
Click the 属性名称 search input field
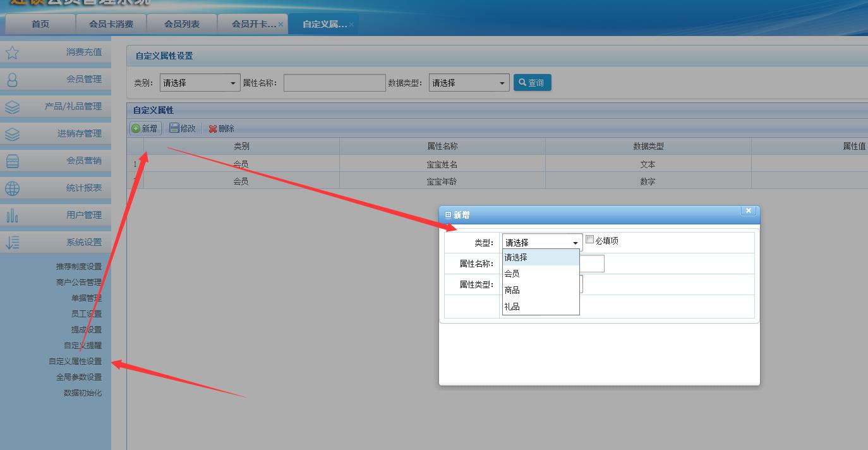click(334, 83)
